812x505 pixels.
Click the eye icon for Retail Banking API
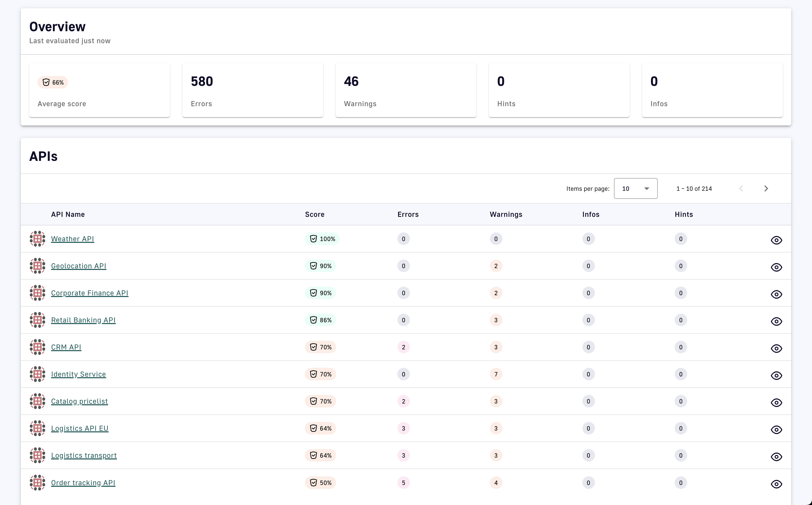(x=776, y=321)
